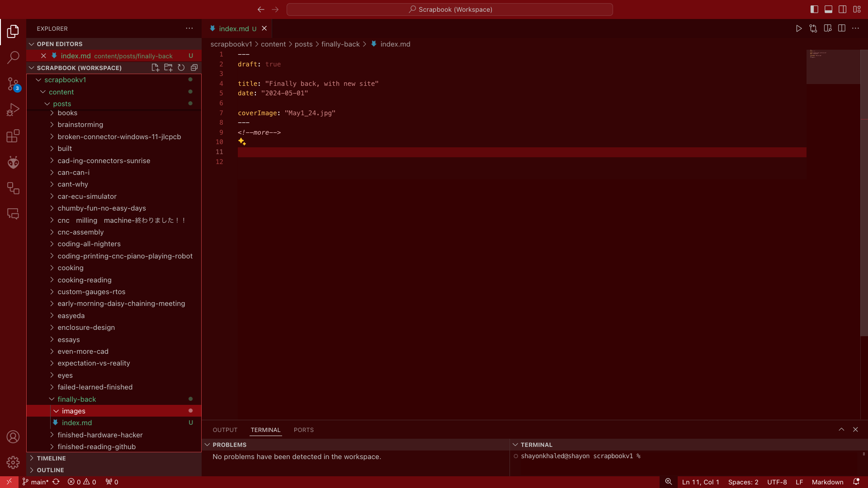
Task: Open the Explorer view in activity bar
Action: pyautogui.click(x=13, y=32)
